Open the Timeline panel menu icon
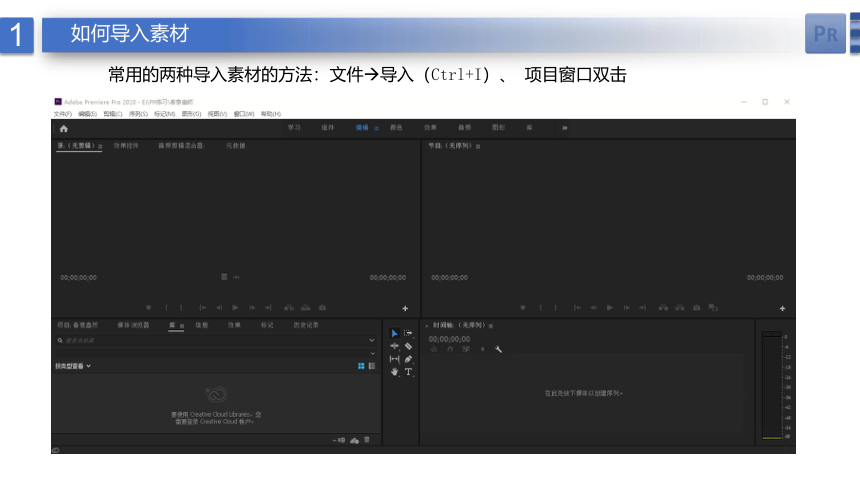 click(x=491, y=326)
